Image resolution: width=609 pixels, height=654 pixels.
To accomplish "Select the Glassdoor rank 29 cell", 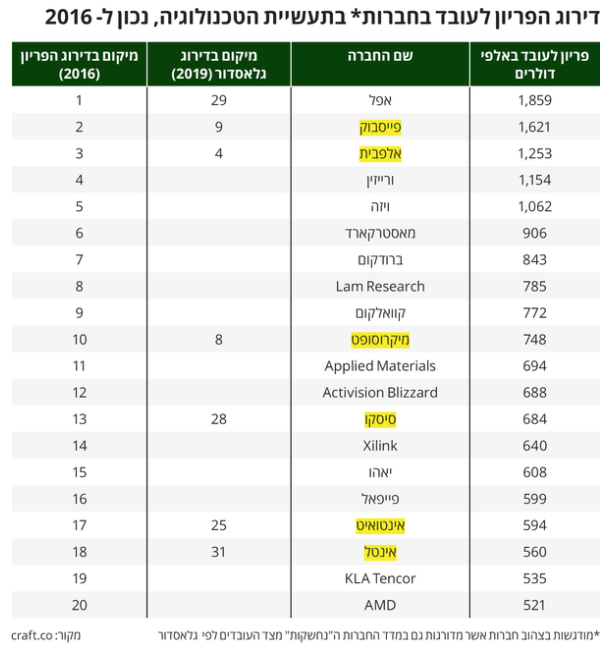I will 219,101.
